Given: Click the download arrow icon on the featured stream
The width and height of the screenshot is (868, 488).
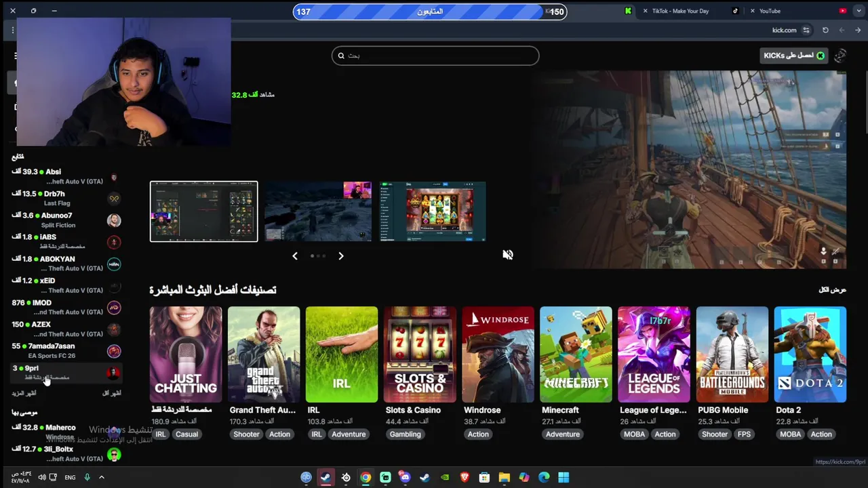Looking at the screenshot, I should [823, 251].
